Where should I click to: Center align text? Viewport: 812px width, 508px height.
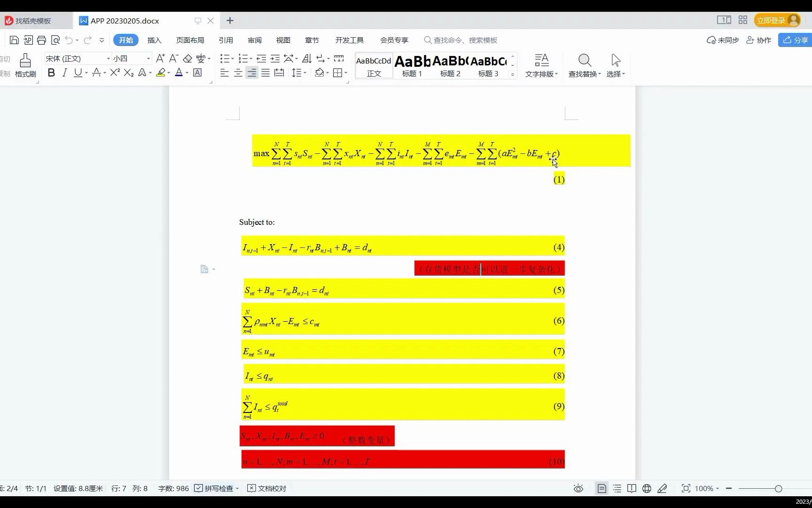tap(238, 72)
